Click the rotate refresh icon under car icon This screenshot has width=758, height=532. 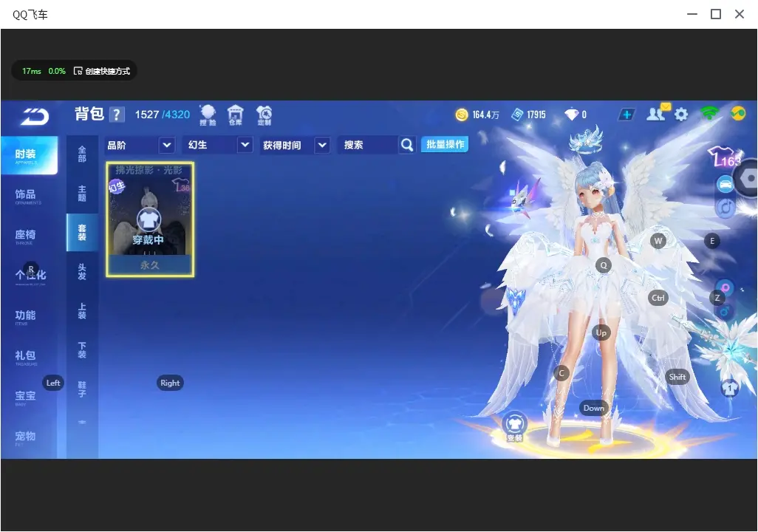(x=725, y=208)
